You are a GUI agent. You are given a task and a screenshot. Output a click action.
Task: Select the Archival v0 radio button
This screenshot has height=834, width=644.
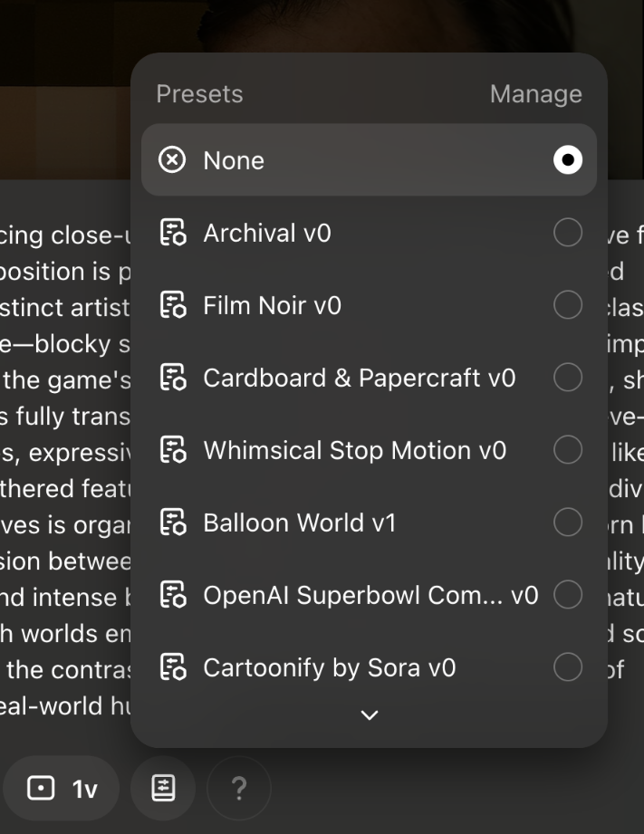569,233
